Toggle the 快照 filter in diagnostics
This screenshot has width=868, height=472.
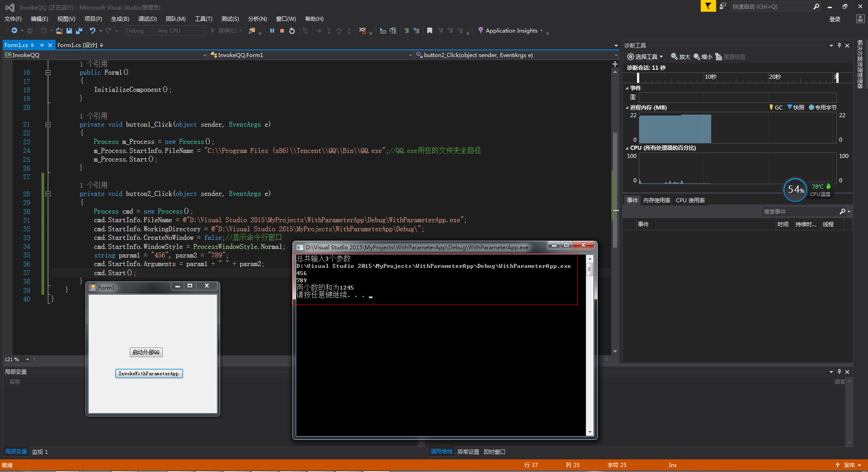[x=797, y=107]
